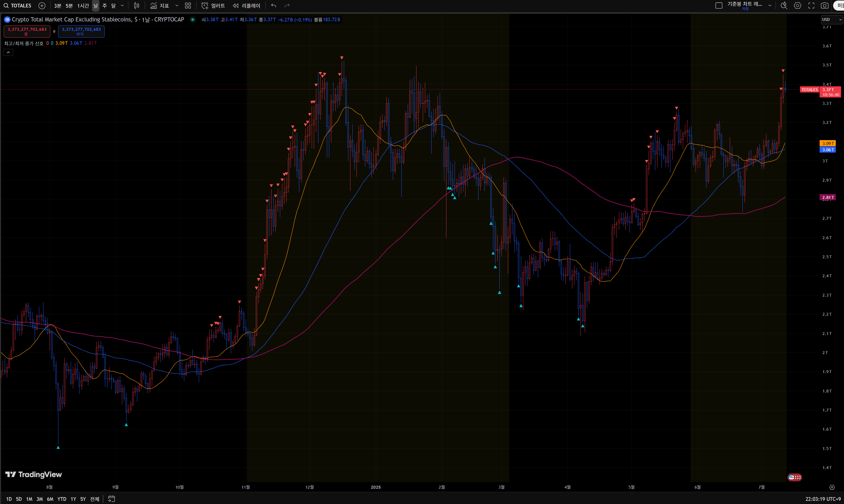Open the USD currency dropdown

(832, 19)
